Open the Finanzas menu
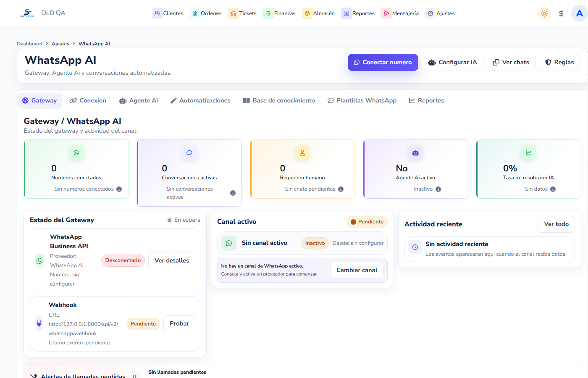This screenshot has height=378, width=588. pyautogui.click(x=279, y=13)
